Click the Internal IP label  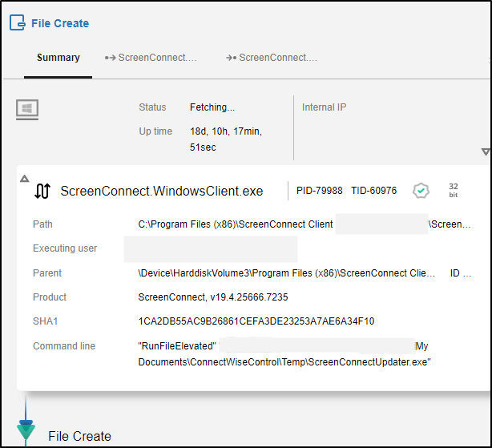click(325, 107)
